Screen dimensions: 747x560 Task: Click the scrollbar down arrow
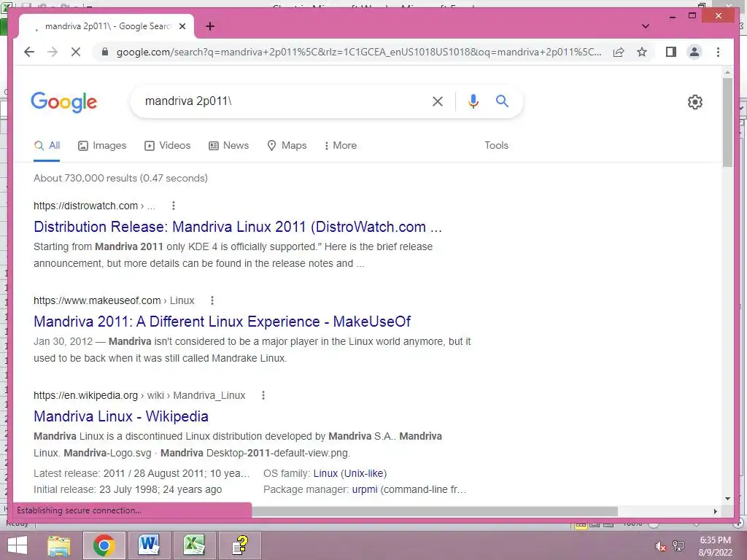point(727,498)
